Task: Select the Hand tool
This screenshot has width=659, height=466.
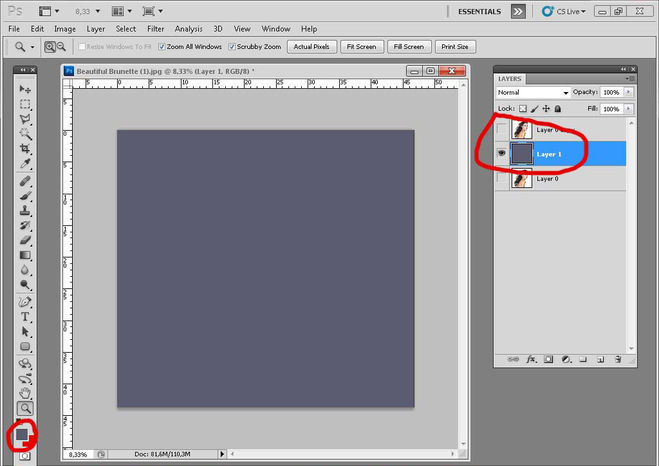Action: pyautogui.click(x=26, y=393)
